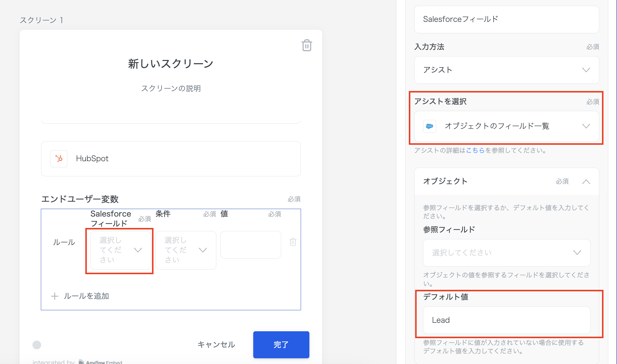Click ルールを追加 to add a rule
Viewport: 617px width, 364px height.
(86, 296)
